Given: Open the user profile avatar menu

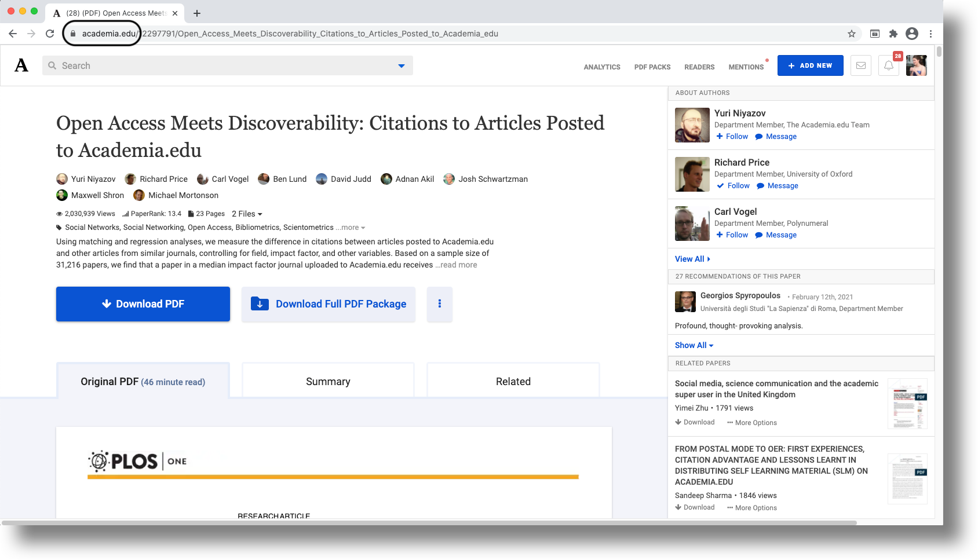Looking at the screenshot, I should [x=917, y=65].
